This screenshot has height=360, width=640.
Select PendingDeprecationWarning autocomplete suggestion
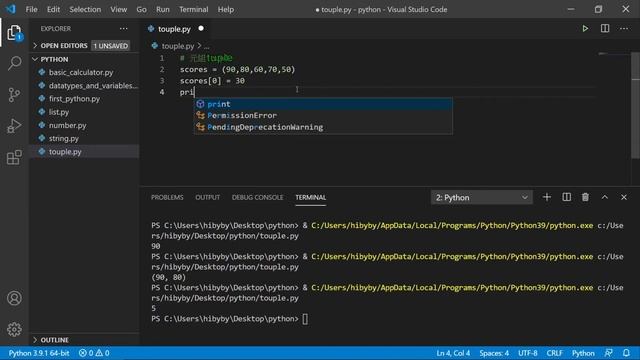(x=323, y=127)
